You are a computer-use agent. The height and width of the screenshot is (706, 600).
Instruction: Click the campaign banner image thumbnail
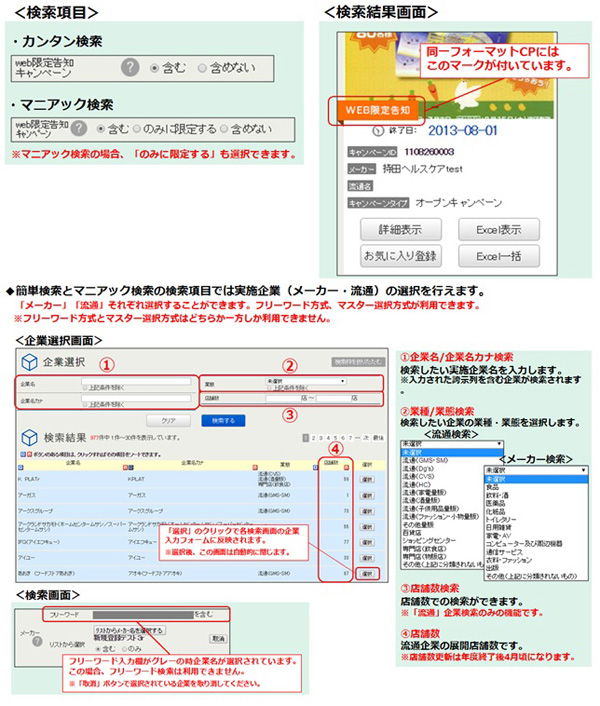pyautogui.click(x=449, y=76)
